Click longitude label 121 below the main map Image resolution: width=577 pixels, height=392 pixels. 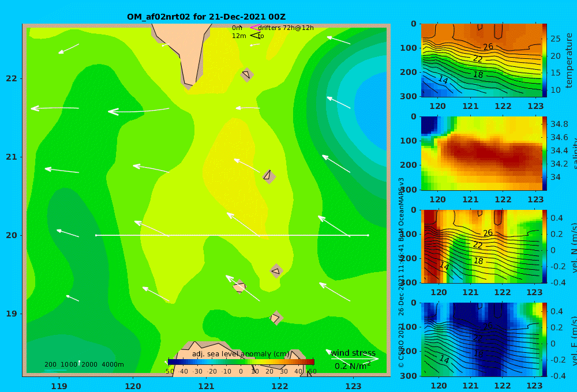point(207,386)
